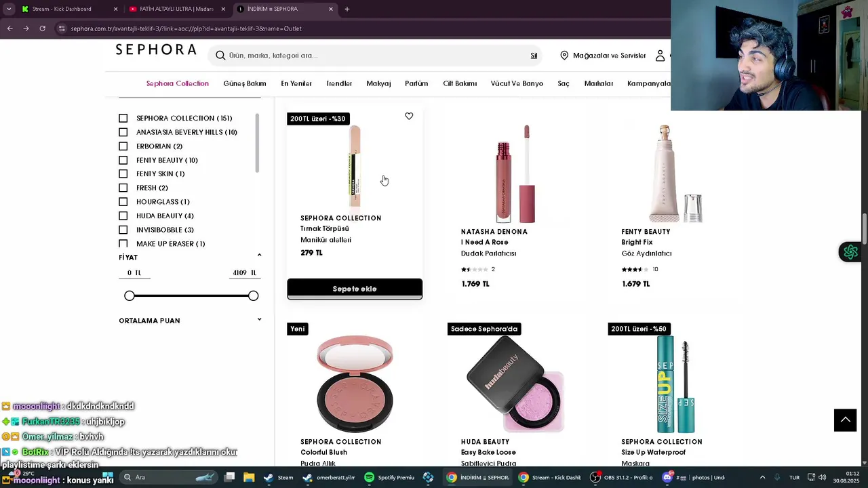Favorite the Tırnak Törpüsü with heart icon
Viewport: 868px width, 488px height.
(x=409, y=117)
